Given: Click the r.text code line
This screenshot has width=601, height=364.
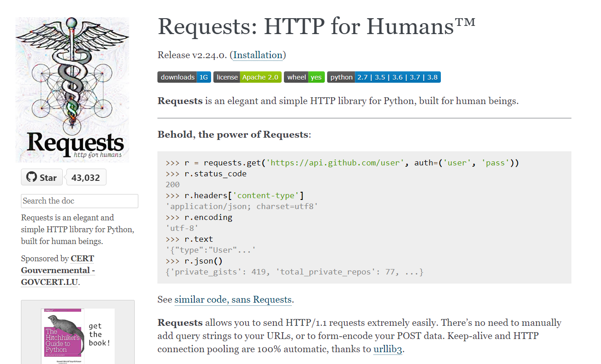Looking at the screenshot, I should 189,239.
